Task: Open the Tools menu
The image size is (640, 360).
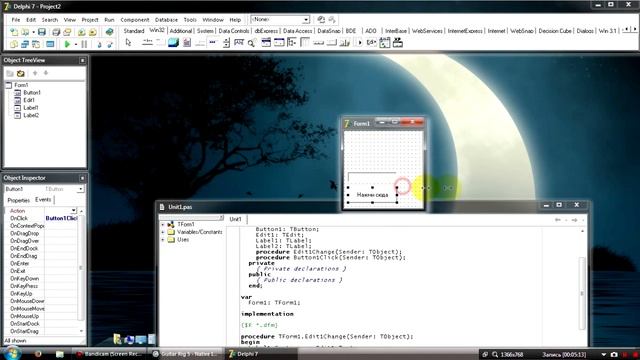Action: 190,20
